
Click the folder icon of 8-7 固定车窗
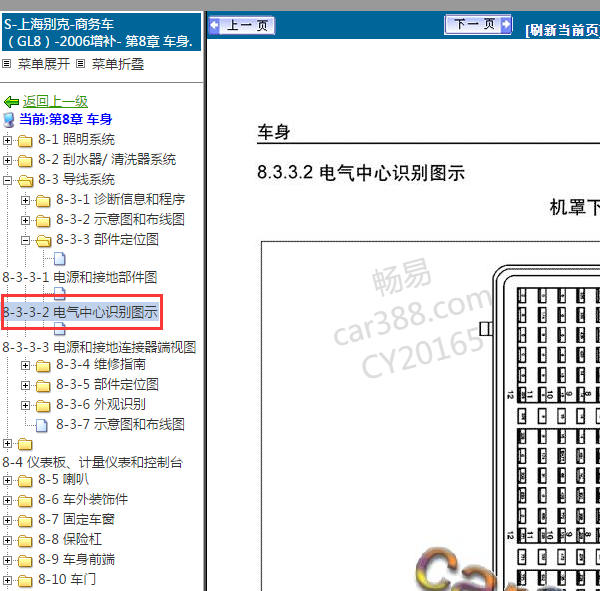[25, 521]
